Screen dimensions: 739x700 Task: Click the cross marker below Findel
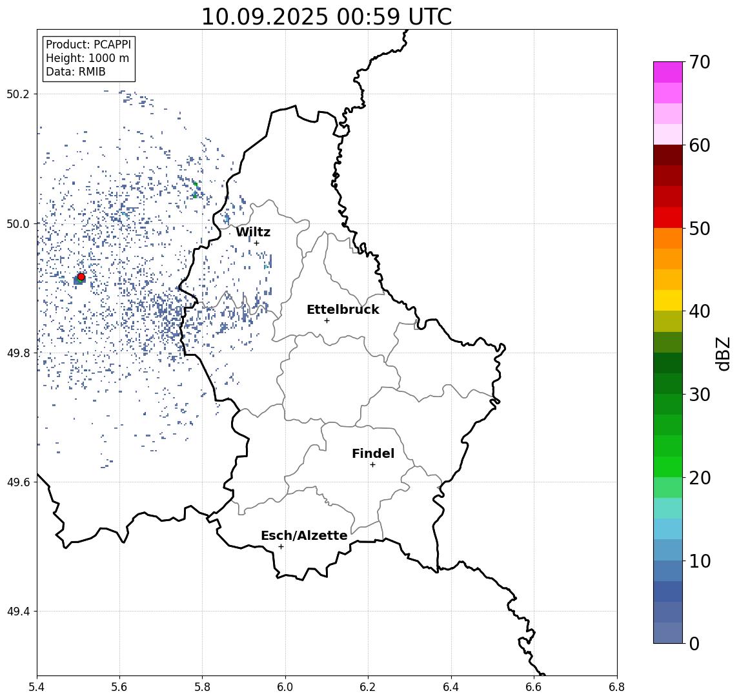pos(372,465)
